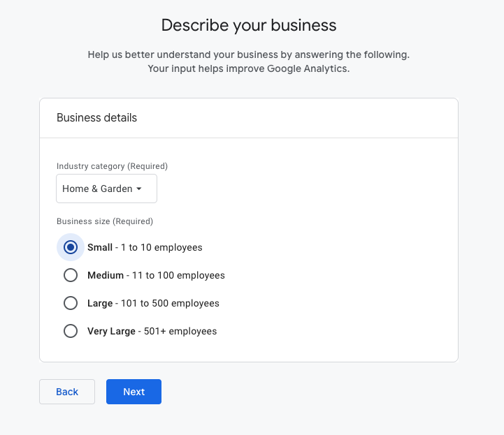Click the bold 'Very Large' option name
This screenshot has width=504, height=435.
click(111, 331)
